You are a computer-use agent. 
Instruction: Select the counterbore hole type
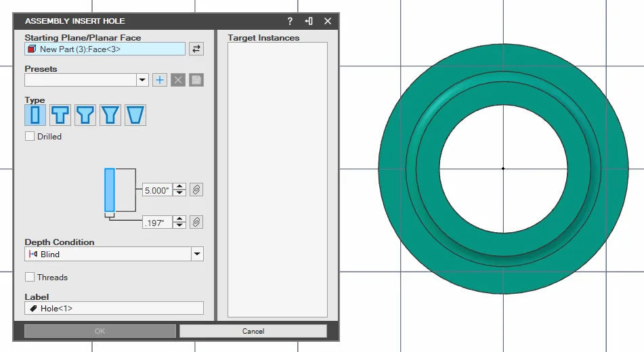(x=60, y=115)
